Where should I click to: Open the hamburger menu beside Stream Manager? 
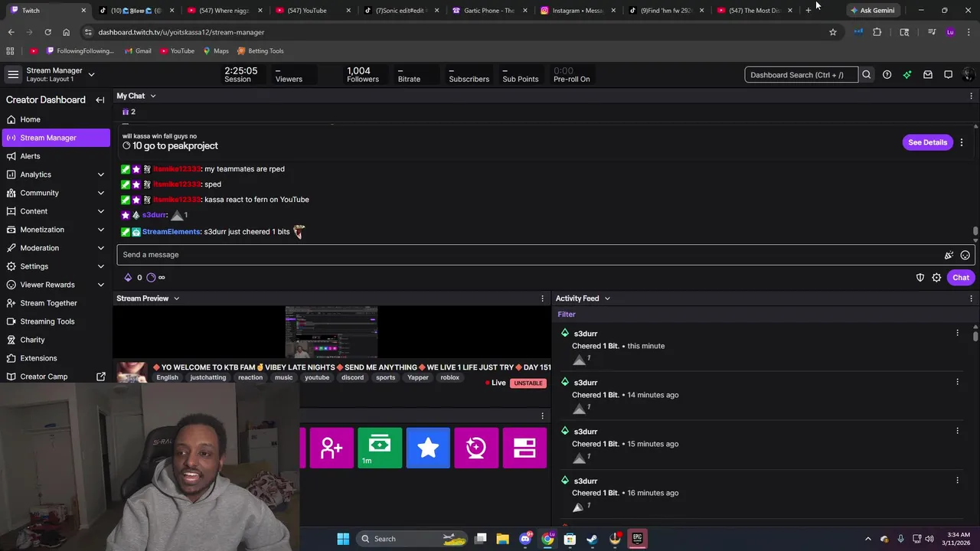tap(13, 74)
